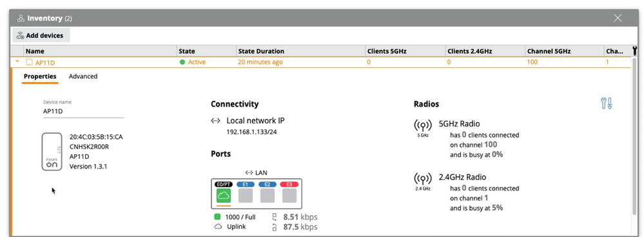Screen dimensions: 644x237
Task: Select the E1 port
Action: pos(246,196)
